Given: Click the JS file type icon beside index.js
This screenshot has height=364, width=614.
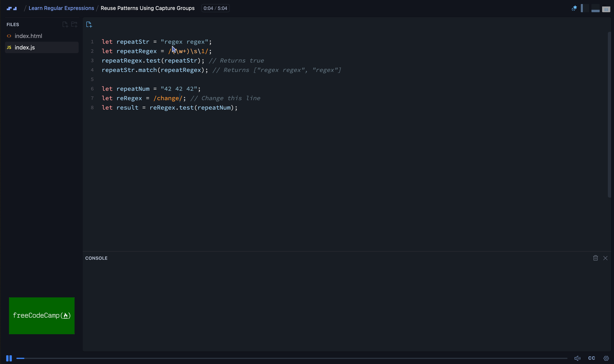Looking at the screenshot, I should 9,48.
